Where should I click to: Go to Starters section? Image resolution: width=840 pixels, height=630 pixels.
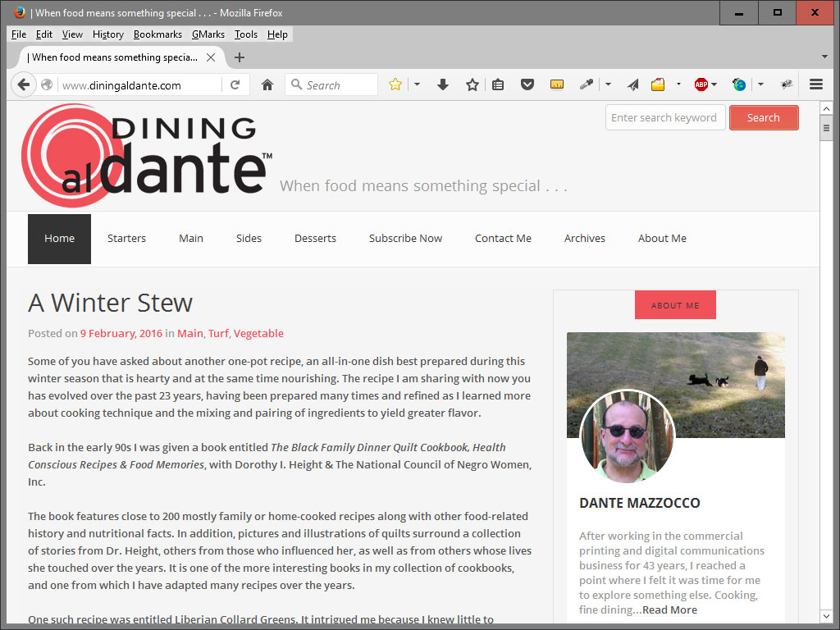pos(126,239)
